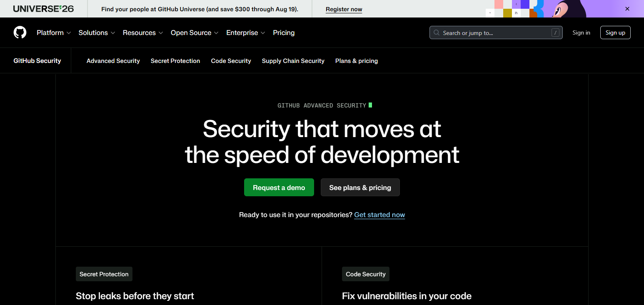Screen dimensions: 644x305
Task: Expand the Enterprise menu
Action: [x=246, y=32]
